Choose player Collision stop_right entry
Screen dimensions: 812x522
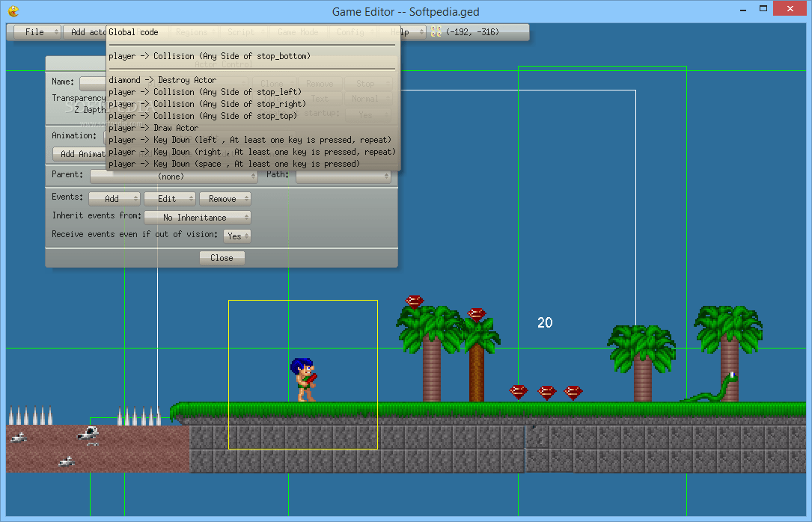coord(207,104)
